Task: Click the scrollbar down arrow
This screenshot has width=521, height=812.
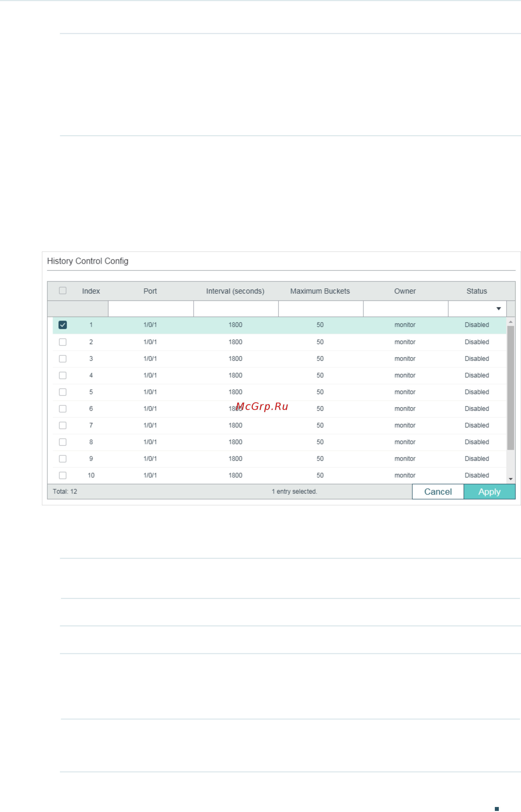Action: tap(510, 479)
